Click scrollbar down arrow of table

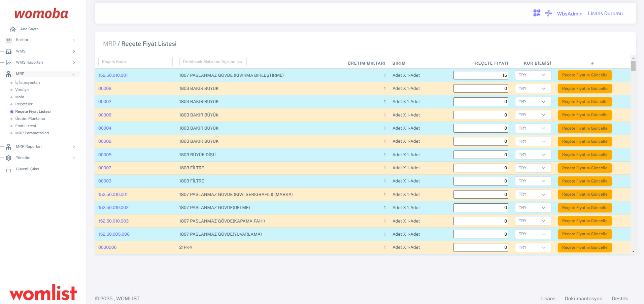pos(633,251)
